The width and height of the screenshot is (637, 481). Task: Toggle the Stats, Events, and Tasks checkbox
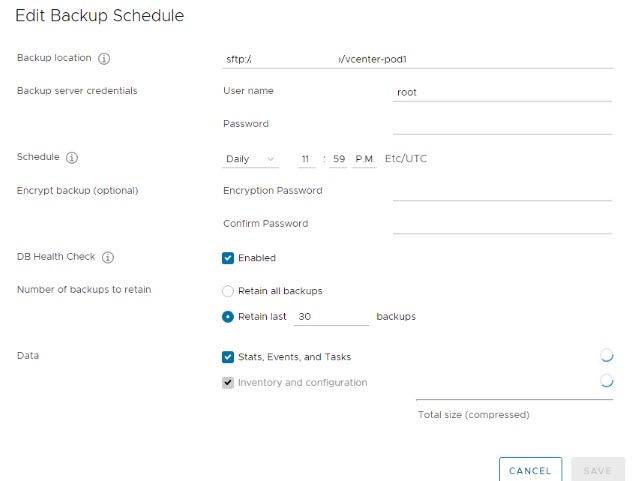coord(228,357)
